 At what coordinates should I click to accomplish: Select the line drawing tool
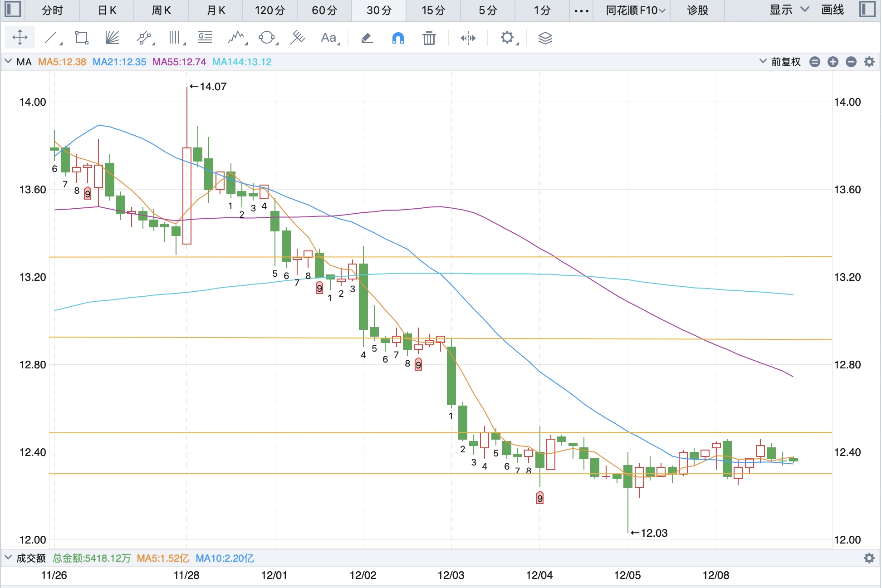click(51, 38)
